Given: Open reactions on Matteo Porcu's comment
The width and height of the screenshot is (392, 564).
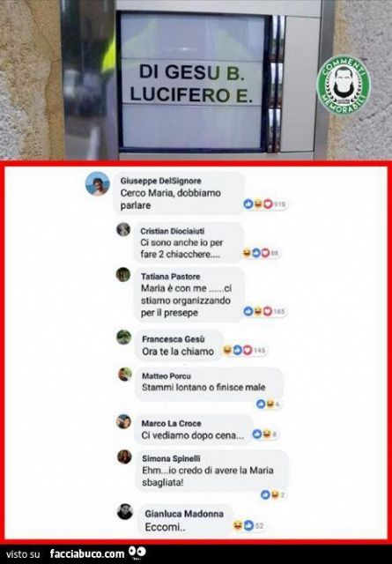Looking at the screenshot, I should pyautogui.click(x=268, y=404).
